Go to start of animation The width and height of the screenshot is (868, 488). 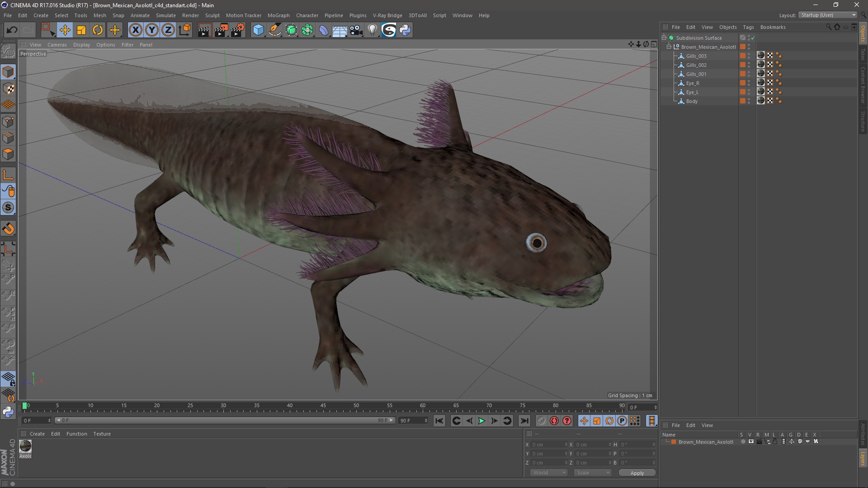coord(439,421)
